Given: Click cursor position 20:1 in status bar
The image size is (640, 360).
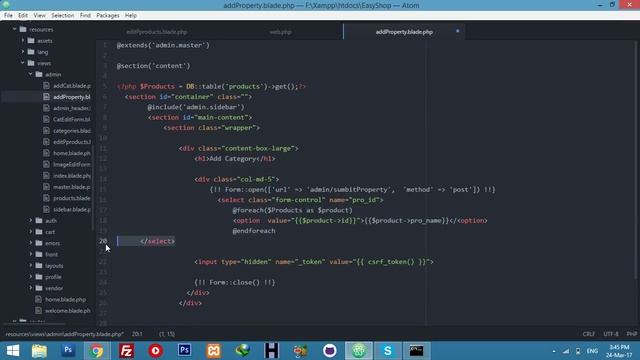Looking at the screenshot, I should 137,334.
